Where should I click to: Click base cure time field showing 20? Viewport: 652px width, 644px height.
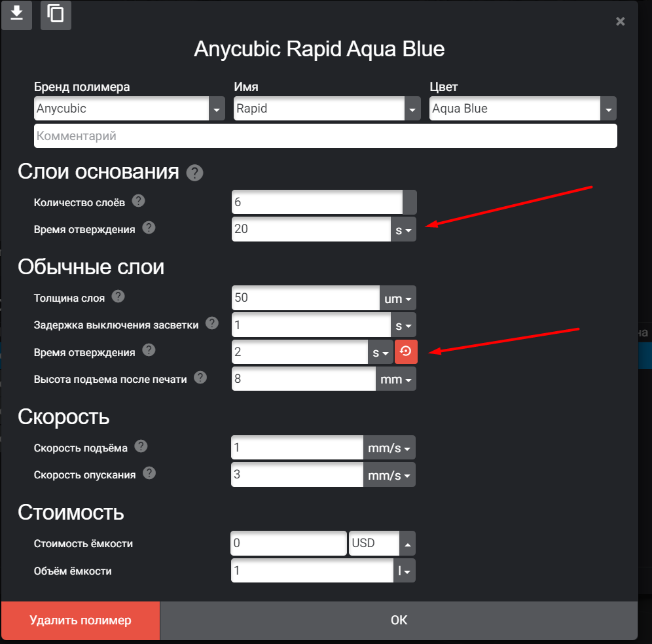[x=311, y=229]
